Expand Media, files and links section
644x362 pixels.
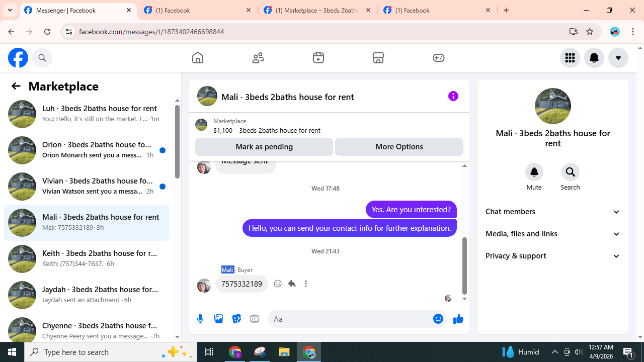tap(553, 234)
